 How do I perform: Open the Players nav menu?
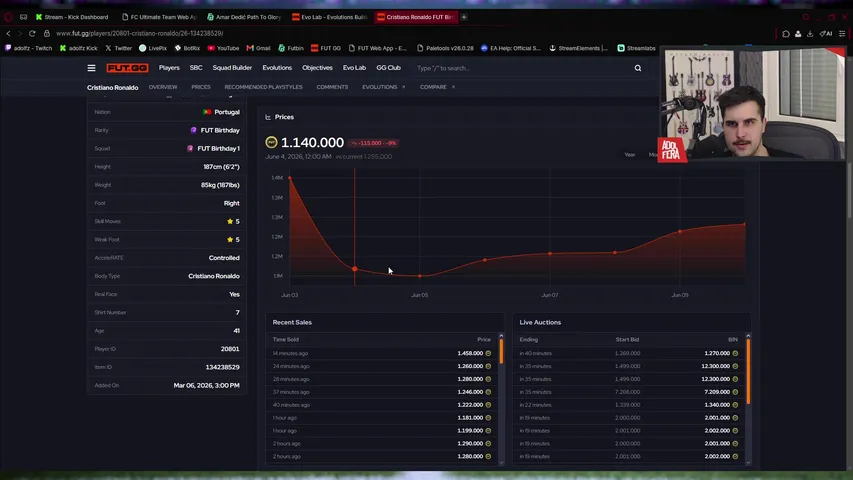click(x=169, y=68)
